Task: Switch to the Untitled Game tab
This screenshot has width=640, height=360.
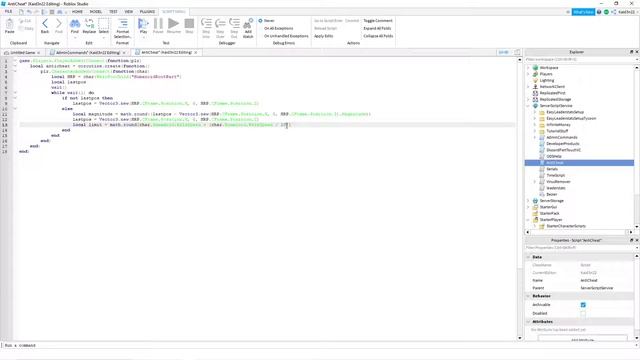Action: (22, 53)
